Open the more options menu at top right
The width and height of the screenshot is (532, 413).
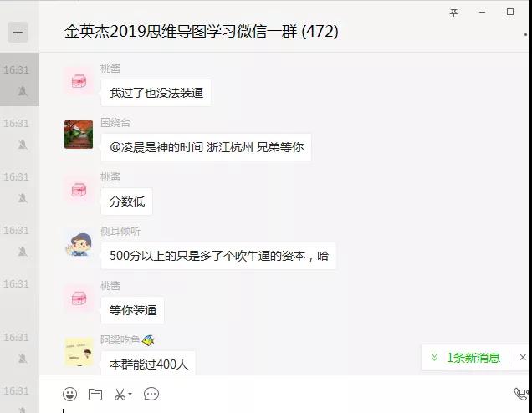click(525, 34)
